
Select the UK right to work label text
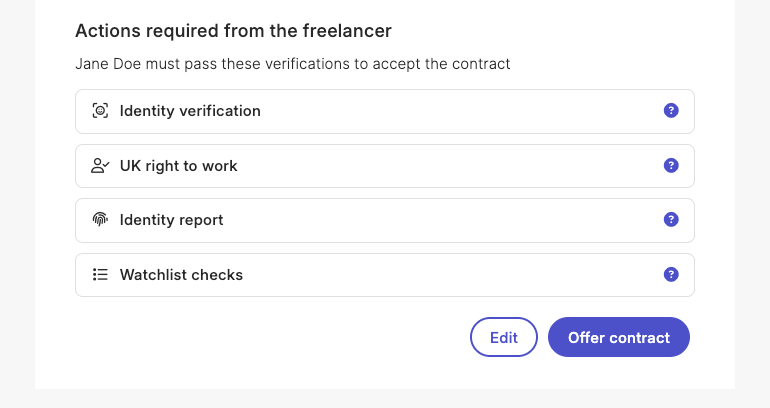tap(178, 166)
